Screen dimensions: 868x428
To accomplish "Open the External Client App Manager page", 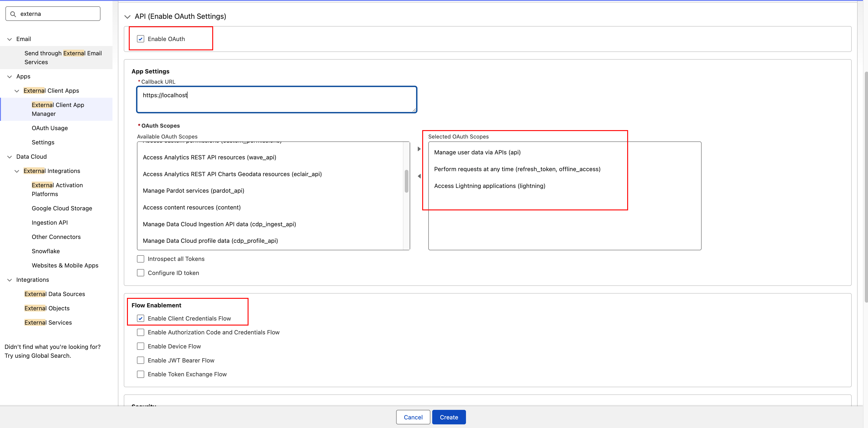I will coord(58,109).
